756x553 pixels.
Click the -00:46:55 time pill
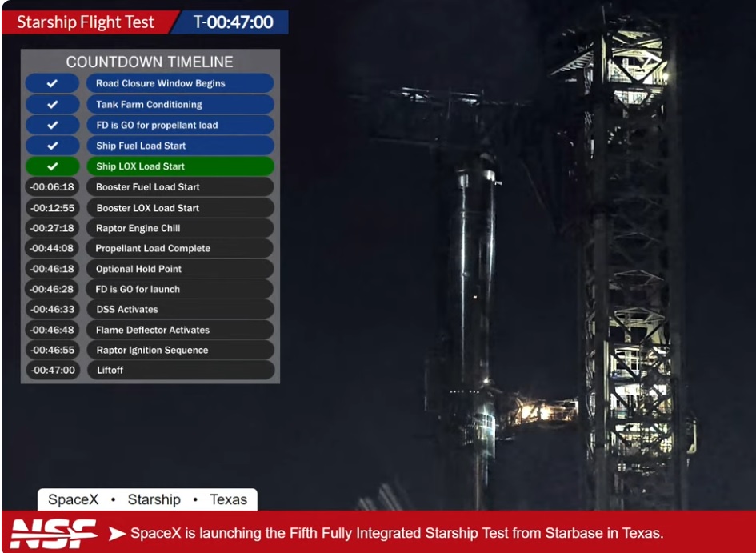pos(52,350)
